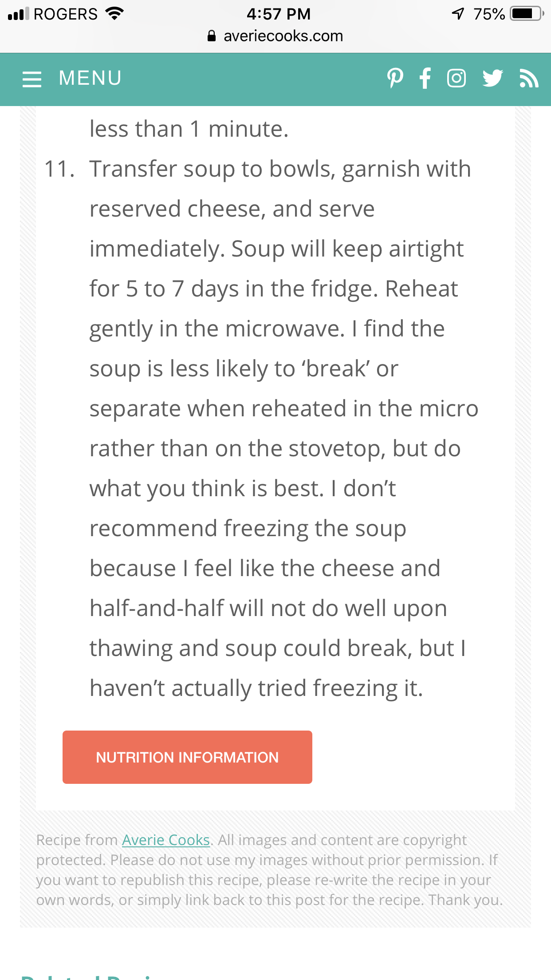Viewport: 551px width, 980px height.
Task: Tap the lock icon beside the URL
Action: tap(212, 36)
